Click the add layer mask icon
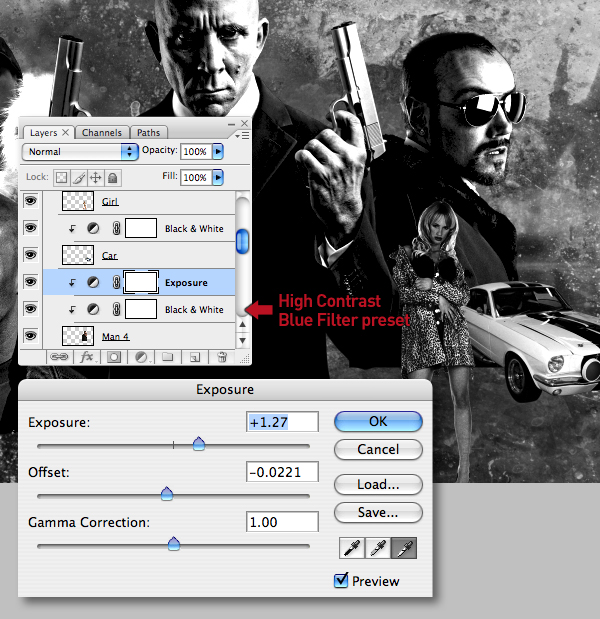 point(114,357)
